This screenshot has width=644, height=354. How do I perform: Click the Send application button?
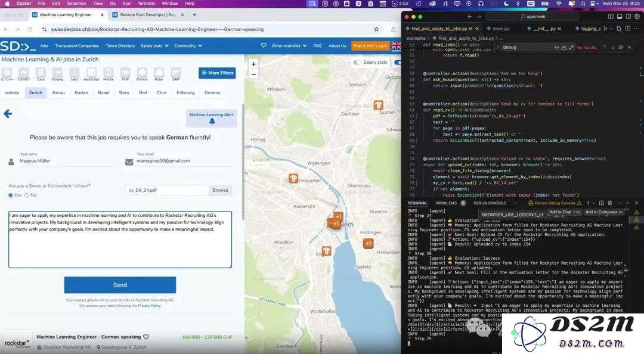pos(120,285)
